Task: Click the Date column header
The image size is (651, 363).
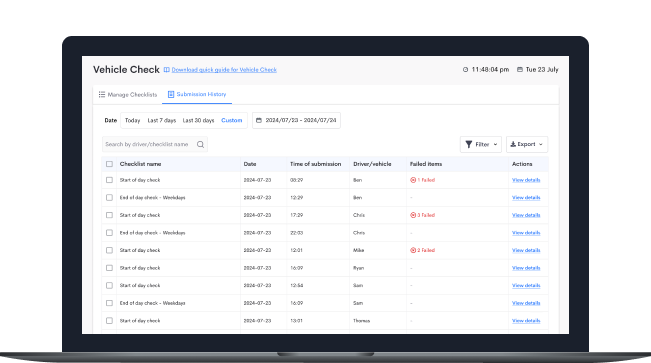Action: click(250, 164)
